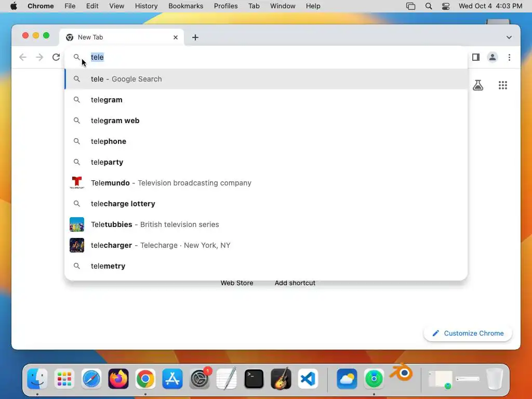
Task: Open App Store from the dock
Action: coord(172,379)
